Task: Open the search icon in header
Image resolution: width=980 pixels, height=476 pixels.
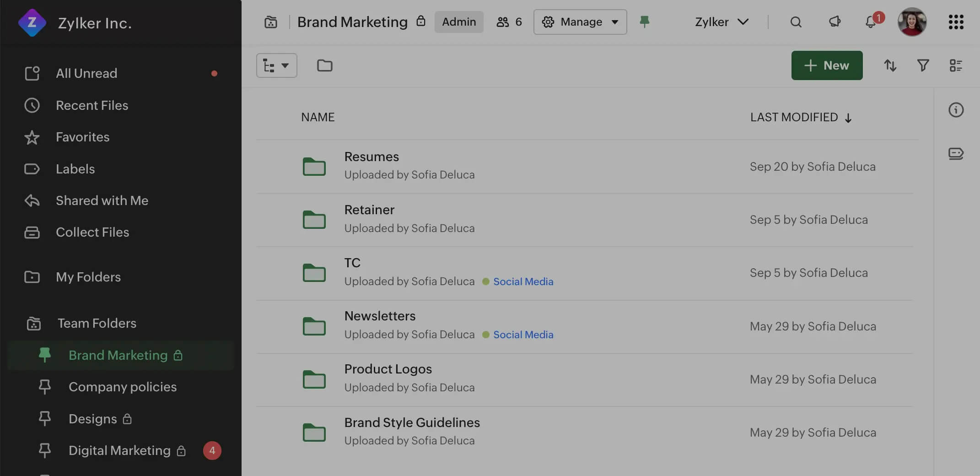Action: coord(796,22)
